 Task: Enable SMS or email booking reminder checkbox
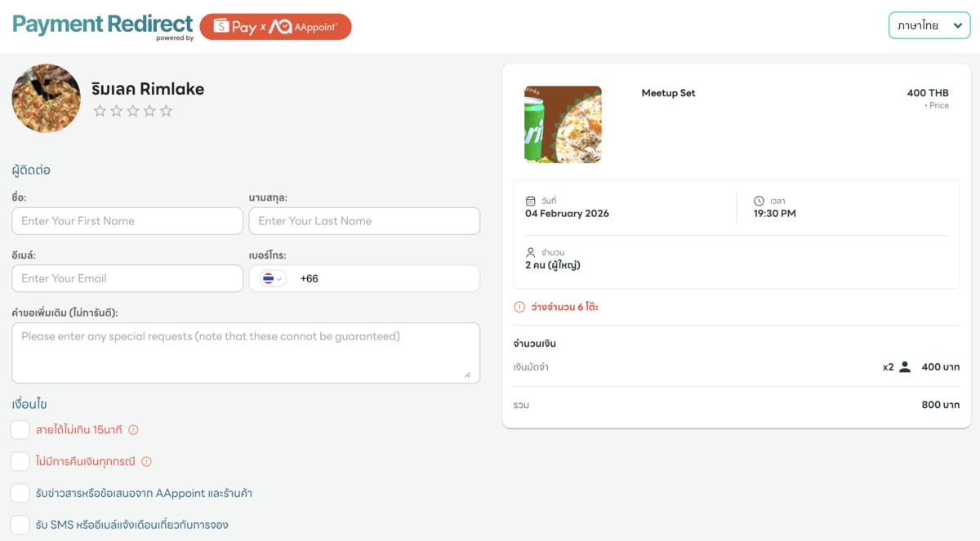pyautogui.click(x=20, y=525)
